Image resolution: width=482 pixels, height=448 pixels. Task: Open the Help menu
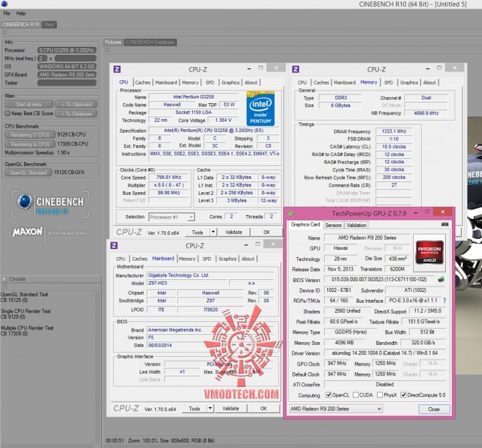(21, 13)
